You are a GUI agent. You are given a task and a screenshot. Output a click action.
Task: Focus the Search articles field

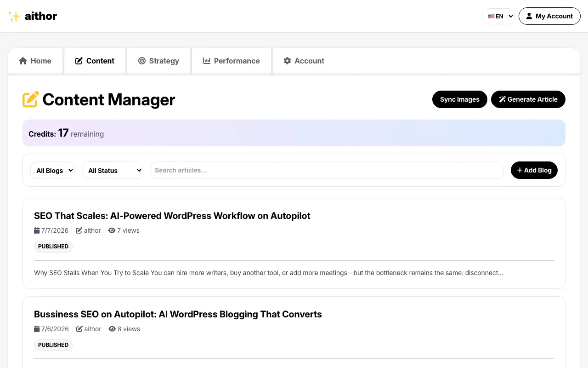(x=327, y=170)
